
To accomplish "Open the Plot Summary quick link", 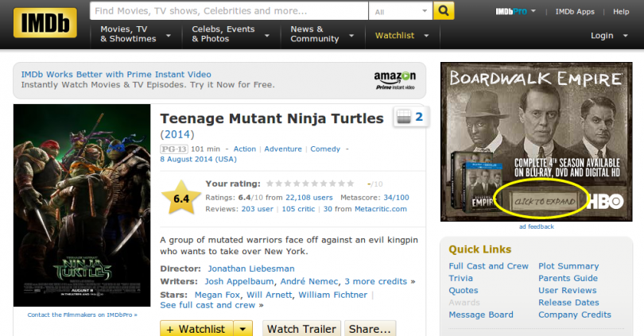I will pyautogui.click(x=568, y=266).
